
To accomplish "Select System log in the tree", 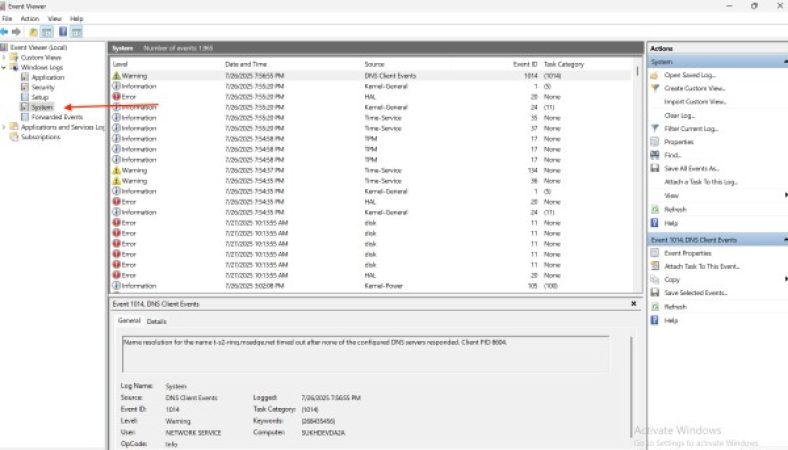I will click(x=42, y=107).
